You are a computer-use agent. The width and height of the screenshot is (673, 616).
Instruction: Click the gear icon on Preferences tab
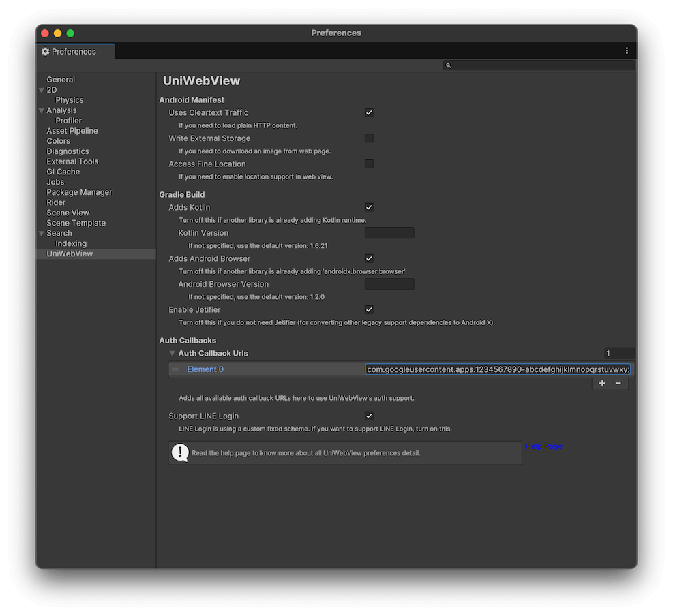click(x=46, y=52)
